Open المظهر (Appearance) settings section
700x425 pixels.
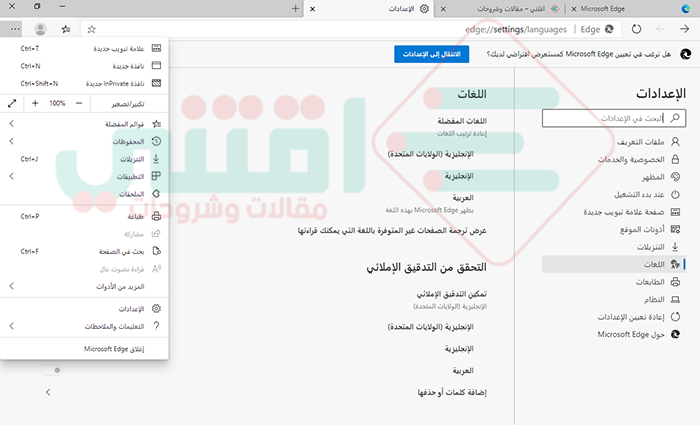tap(614, 177)
